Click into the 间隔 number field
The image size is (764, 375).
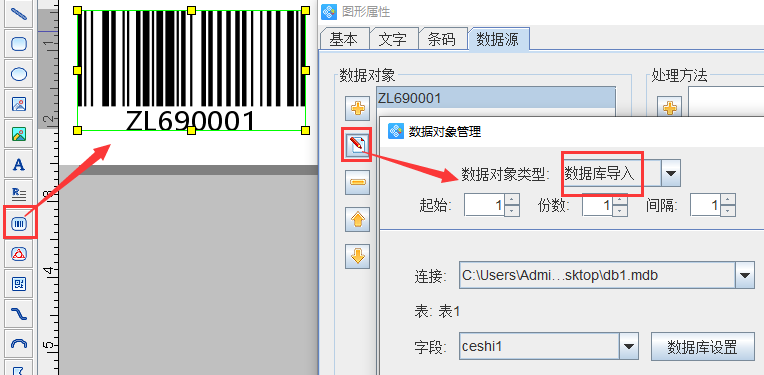[705, 205]
